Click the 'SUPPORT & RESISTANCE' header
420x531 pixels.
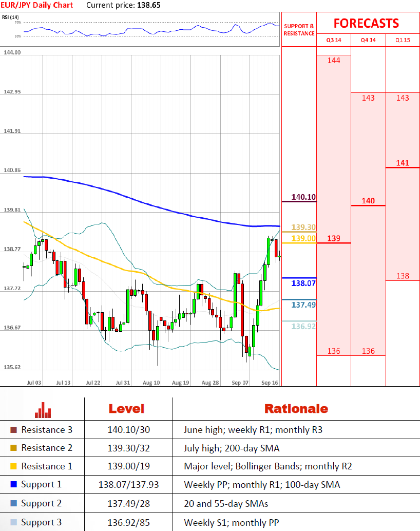299,30
